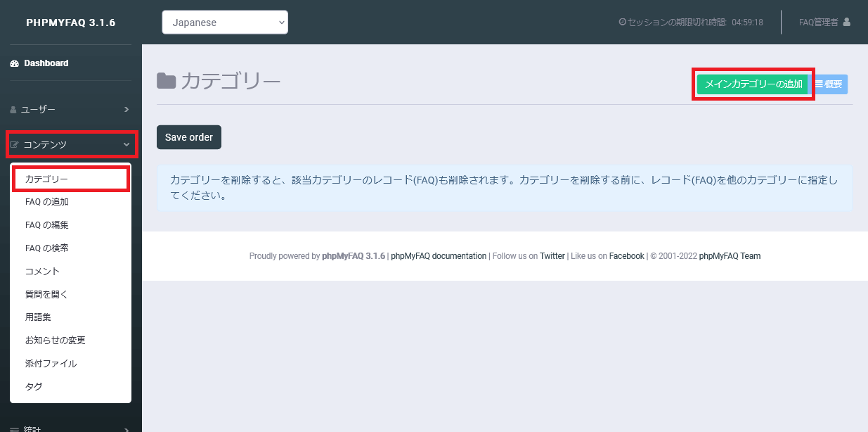Click the clock icon by session timer
The width and height of the screenshot is (868, 432).
tap(622, 22)
